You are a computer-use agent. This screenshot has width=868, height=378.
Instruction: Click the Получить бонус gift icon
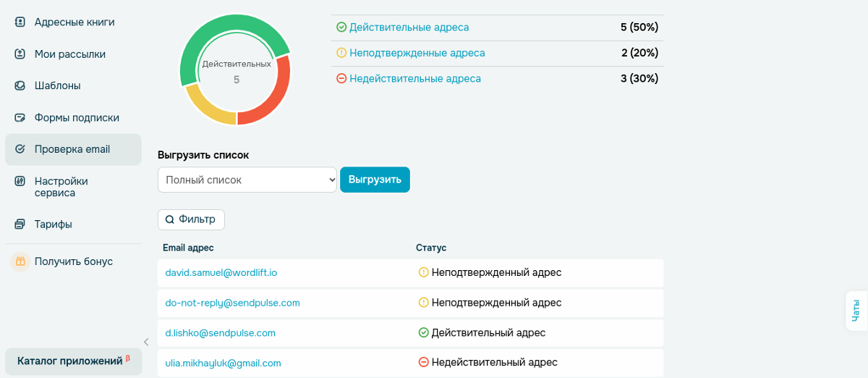[x=20, y=261]
